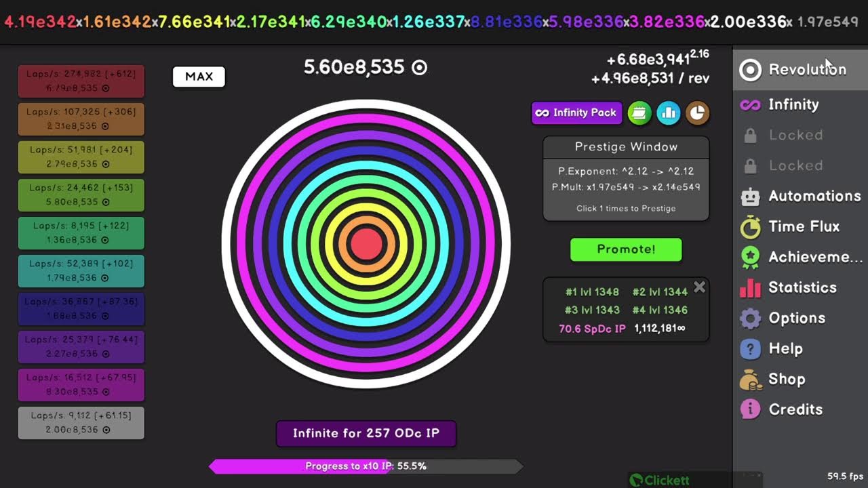Click the cyan 1.26e337 multiplier value

(x=429, y=22)
